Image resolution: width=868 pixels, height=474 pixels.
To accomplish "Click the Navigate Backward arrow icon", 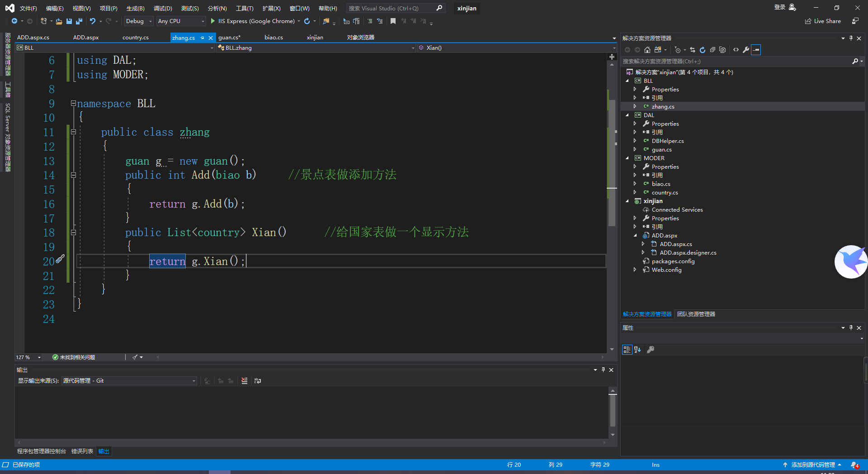I will [14, 21].
